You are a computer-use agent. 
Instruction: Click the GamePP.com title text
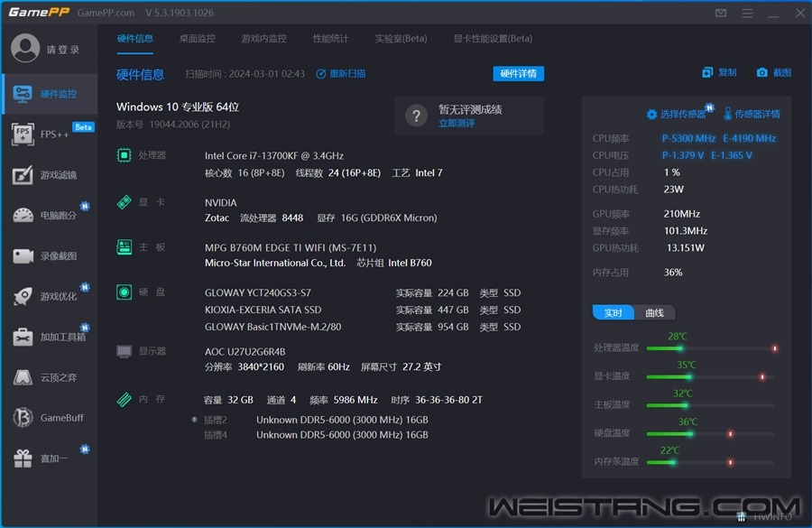106,13
